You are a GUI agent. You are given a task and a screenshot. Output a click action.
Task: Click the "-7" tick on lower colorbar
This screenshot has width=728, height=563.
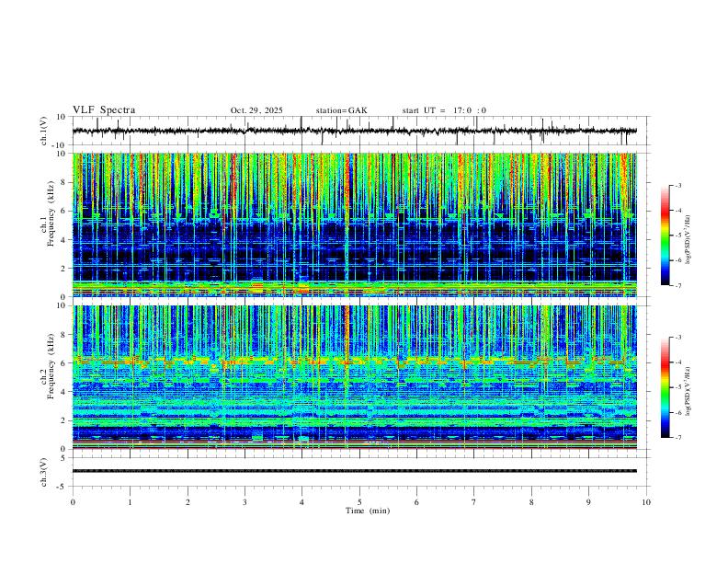coord(678,438)
